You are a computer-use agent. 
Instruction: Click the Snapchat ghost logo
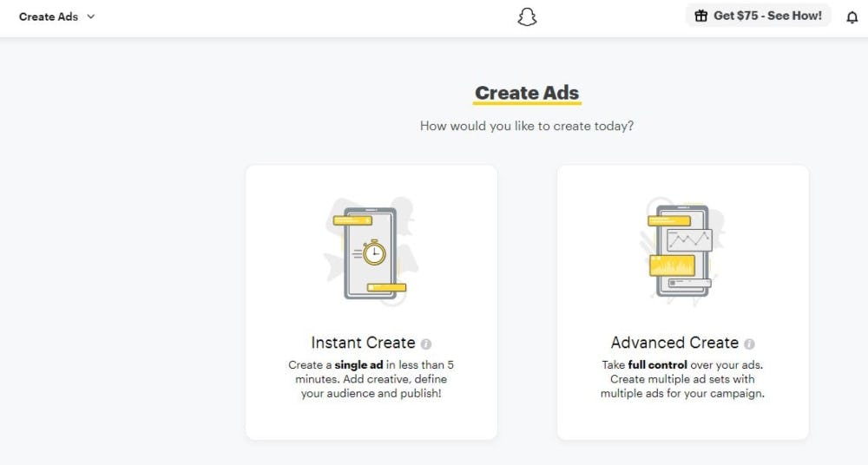pyautogui.click(x=527, y=16)
